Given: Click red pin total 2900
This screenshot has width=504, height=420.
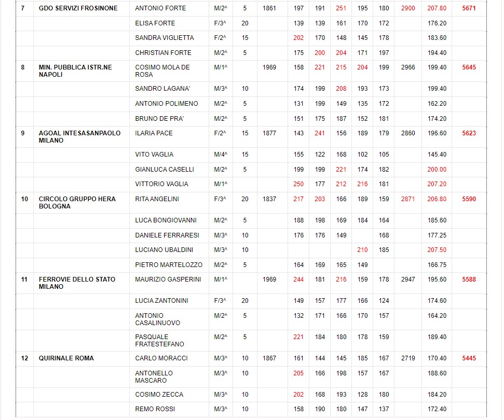Looking at the screenshot, I should (408, 8).
